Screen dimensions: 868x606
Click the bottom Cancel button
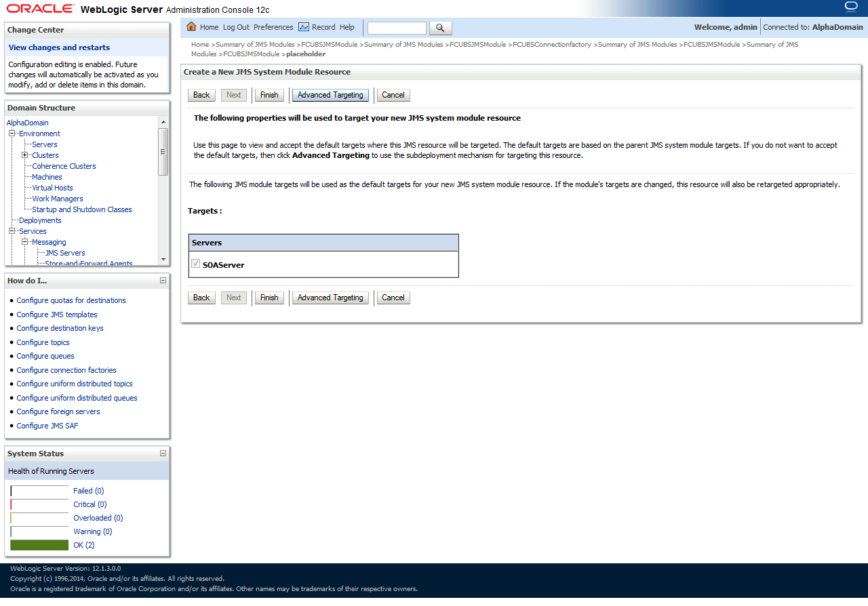(393, 298)
